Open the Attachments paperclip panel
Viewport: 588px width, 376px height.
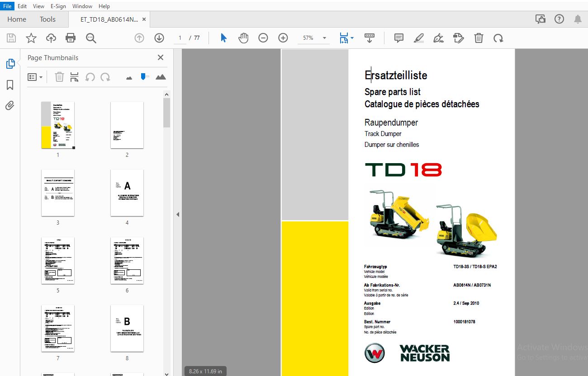click(x=10, y=106)
